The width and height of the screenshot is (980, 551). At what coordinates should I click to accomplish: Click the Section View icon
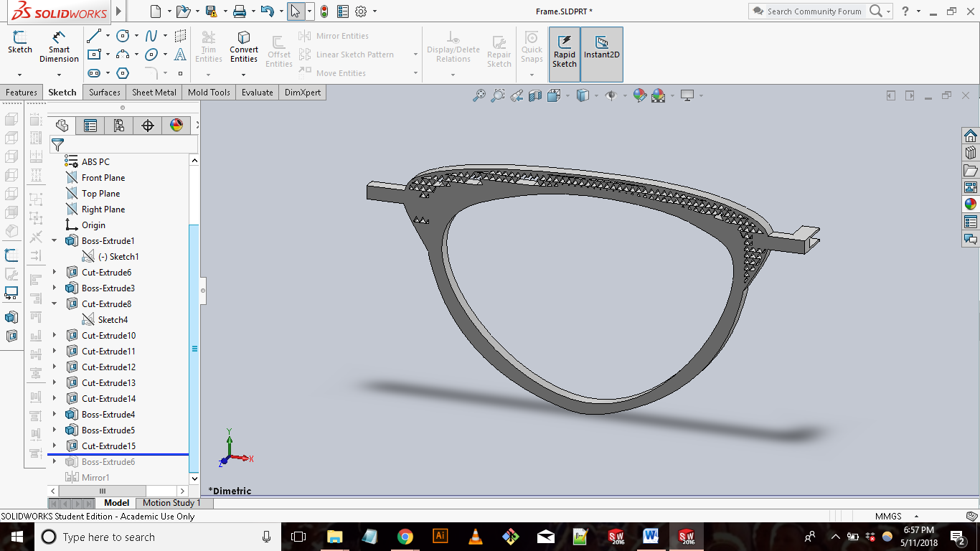[x=534, y=95]
